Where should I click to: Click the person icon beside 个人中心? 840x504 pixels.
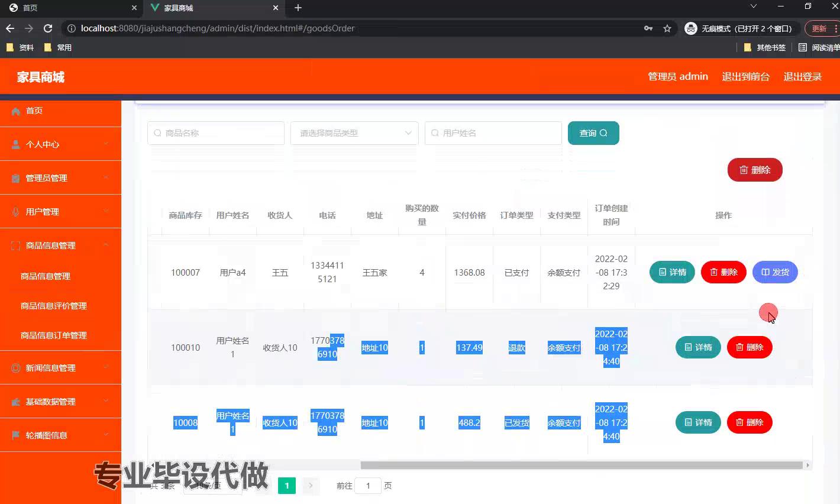point(16,144)
